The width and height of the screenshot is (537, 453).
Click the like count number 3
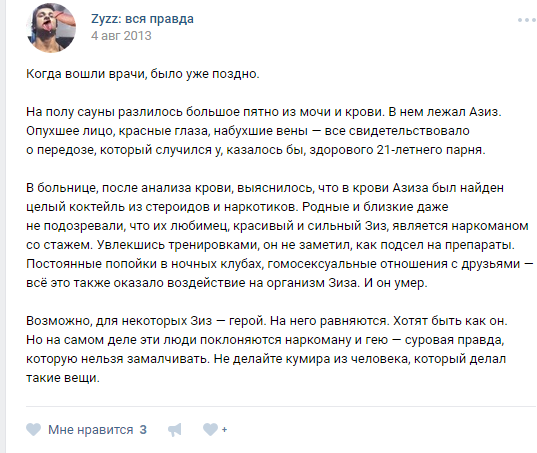tap(143, 430)
